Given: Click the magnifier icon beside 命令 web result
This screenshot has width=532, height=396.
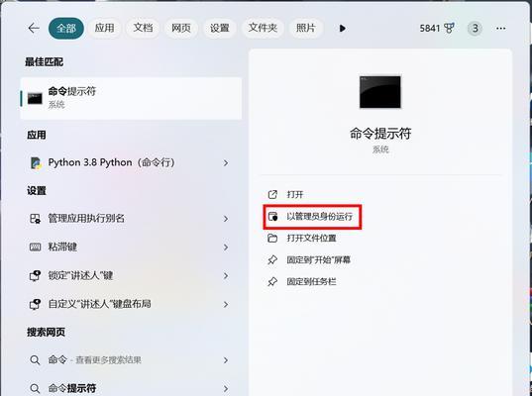Looking at the screenshot, I should point(35,360).
